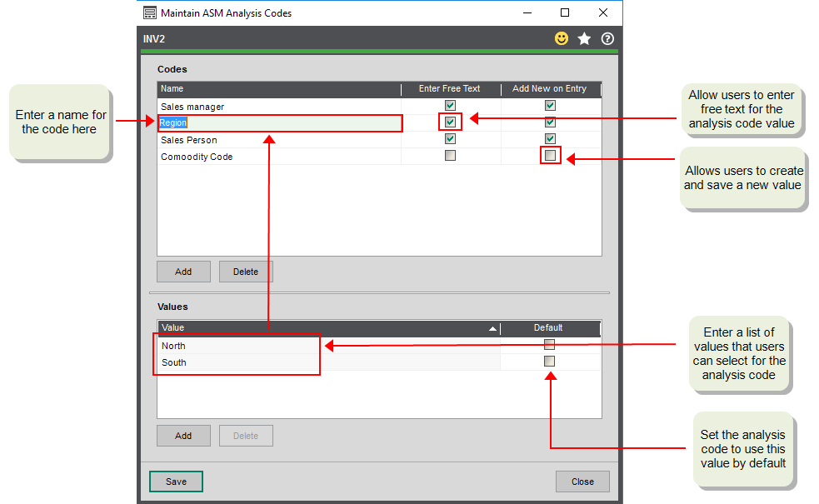Enable Add New on Entry for Comoodity Code

[x=550, y=155]
